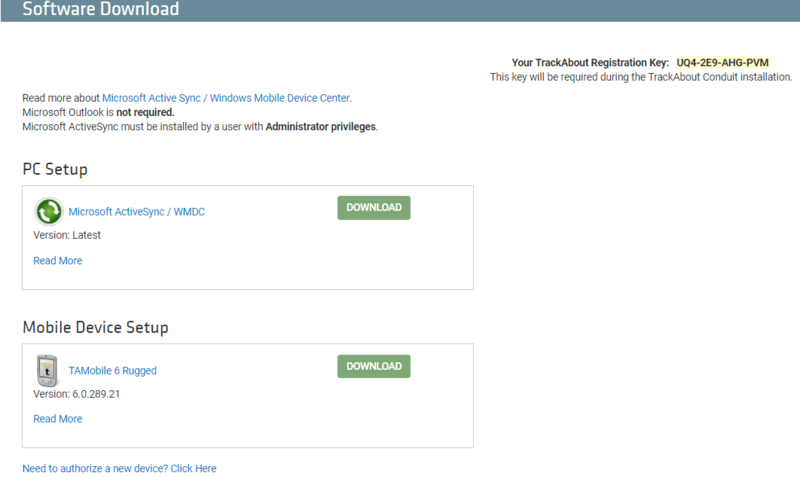Click the Mobile Device Setup heading

pyautogui.click(x=95, y=327)
